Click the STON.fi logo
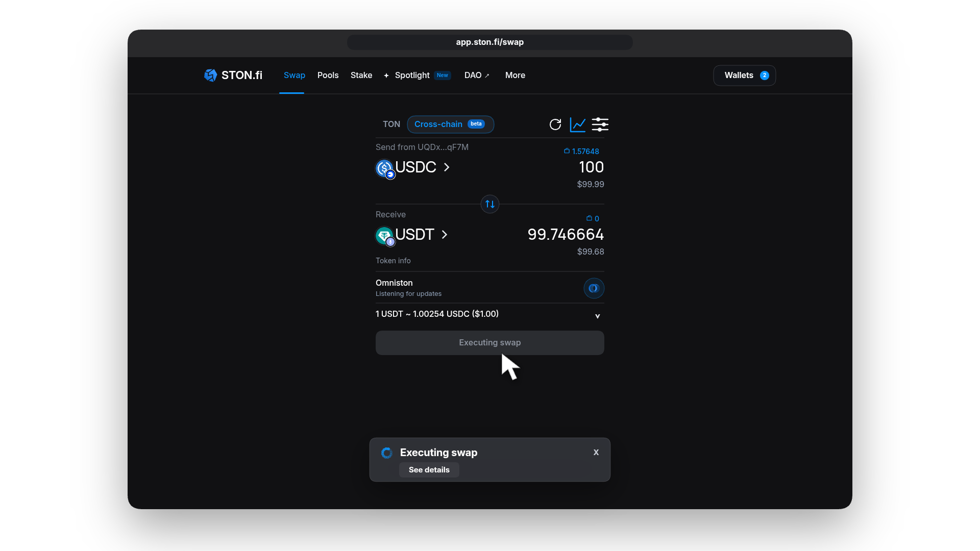980x551 pixels. (233, 75)
